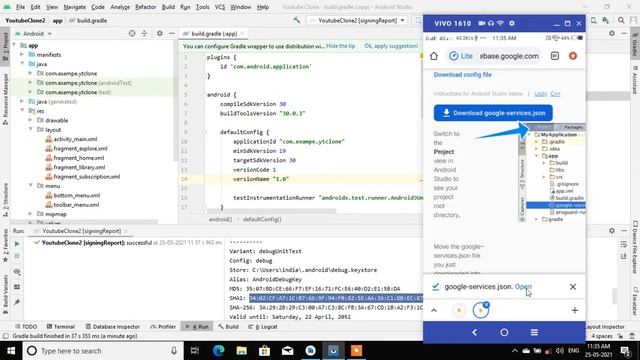
Task: Toggle the Z: Structure side tool window
Action: (5, 199)
